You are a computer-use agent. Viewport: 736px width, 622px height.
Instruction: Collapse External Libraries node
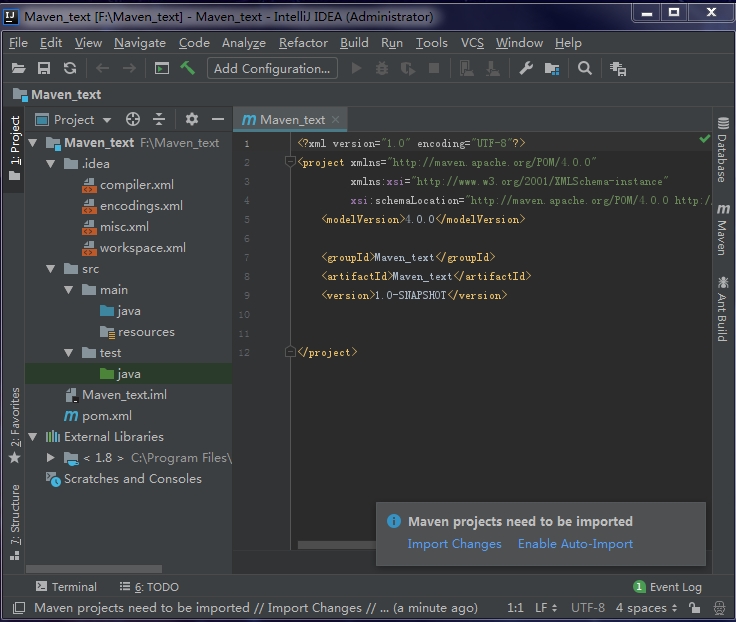(x=33, y=437)
